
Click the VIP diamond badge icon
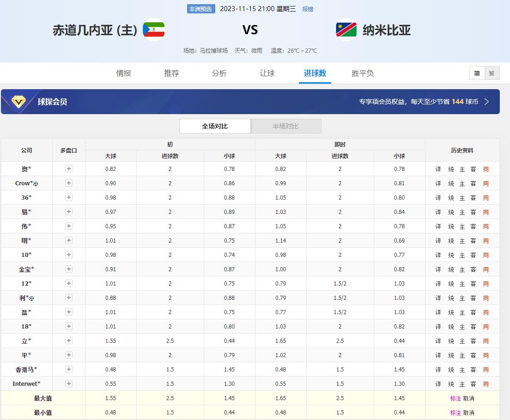click(18, 102)
